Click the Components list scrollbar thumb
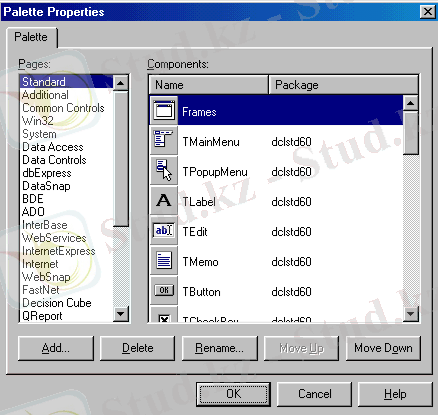 410,133
